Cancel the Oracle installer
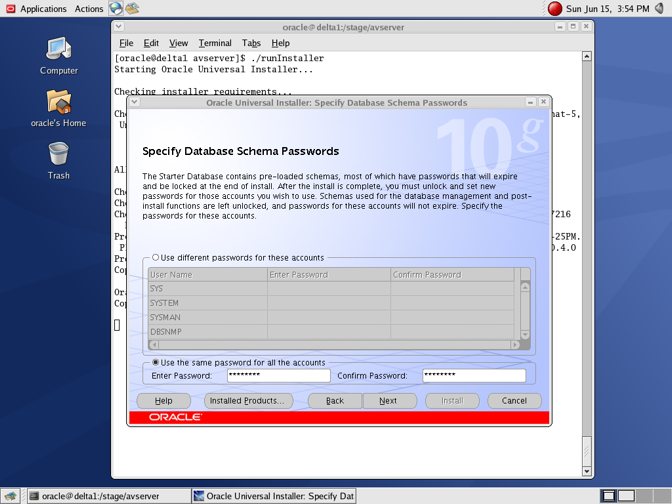This screenshot has width=672, height=504. click(x=514, y=401)
